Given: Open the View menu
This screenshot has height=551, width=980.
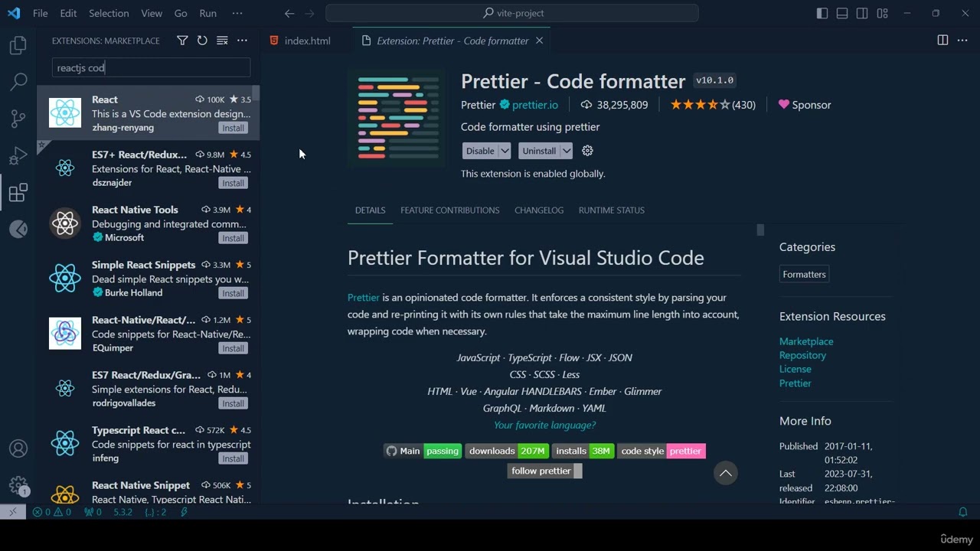Looking at the screenshot, I should 152,13.
